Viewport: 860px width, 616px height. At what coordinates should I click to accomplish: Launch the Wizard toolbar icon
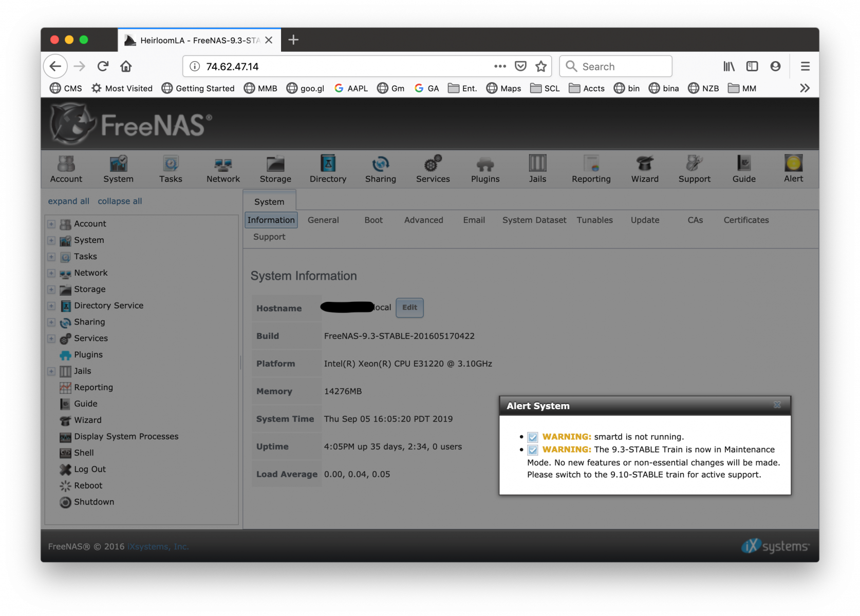point(645,169)
